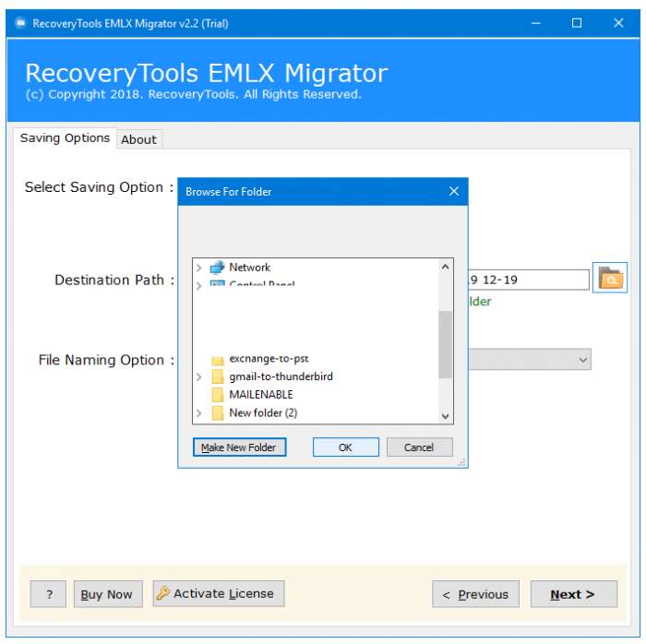Click the MAILENABLE folder icon
The width and height of the screenshot is (646, 644).
(x=218, y=395)
